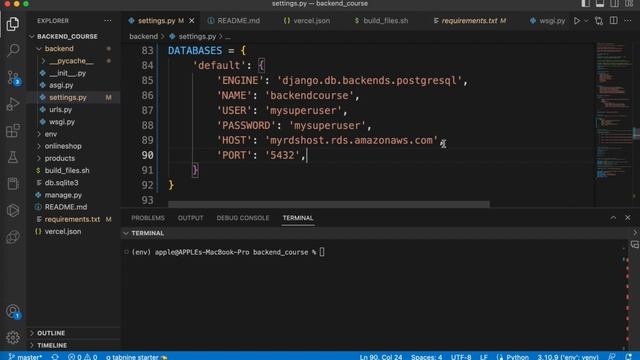Open the Search view in activity bar

pos(13,51)
